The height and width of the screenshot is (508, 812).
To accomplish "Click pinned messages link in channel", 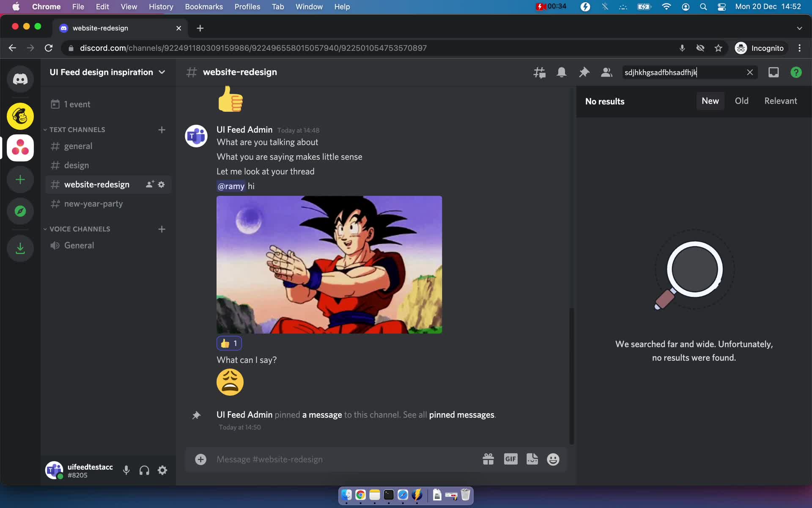I will click(461, 415).
